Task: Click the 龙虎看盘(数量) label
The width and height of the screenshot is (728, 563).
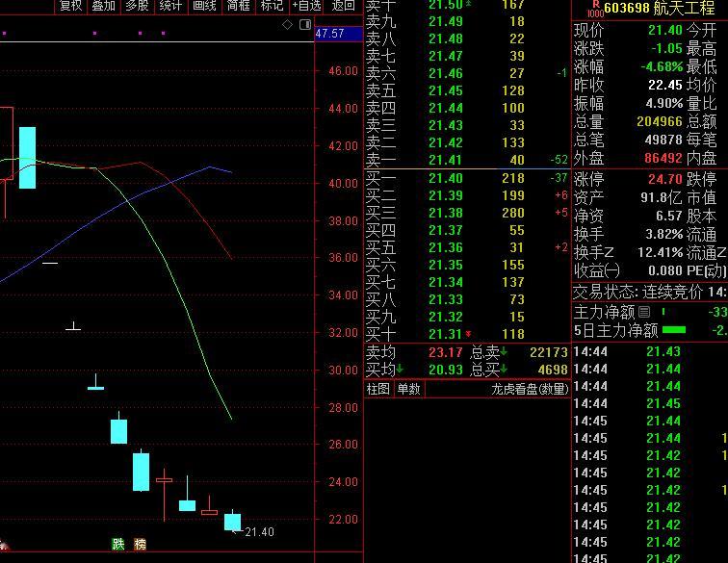Action: pyautogui.click(x=530, y=389)
